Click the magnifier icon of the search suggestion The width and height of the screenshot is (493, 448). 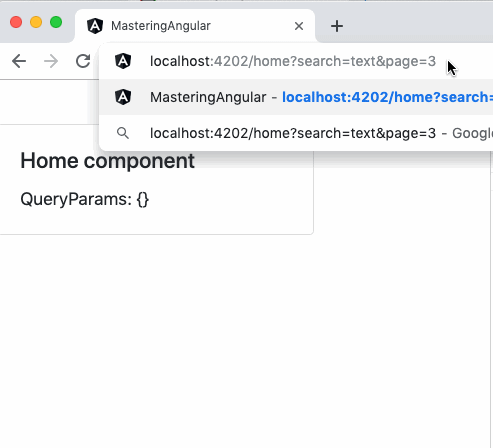pyautogui.click(x=123, y=133)
